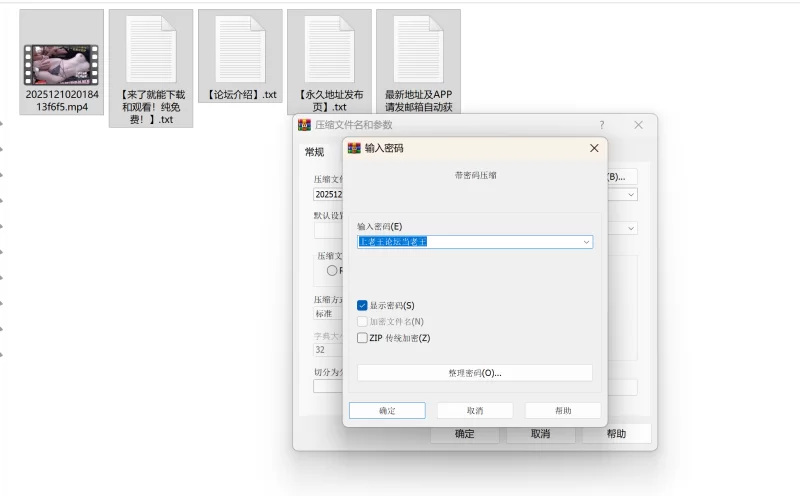Click the WinRAR icon in 压缩文件名和参数 title bar
Image resolution: width=800 pixels, height=496 pixels.
coord(305,125)
